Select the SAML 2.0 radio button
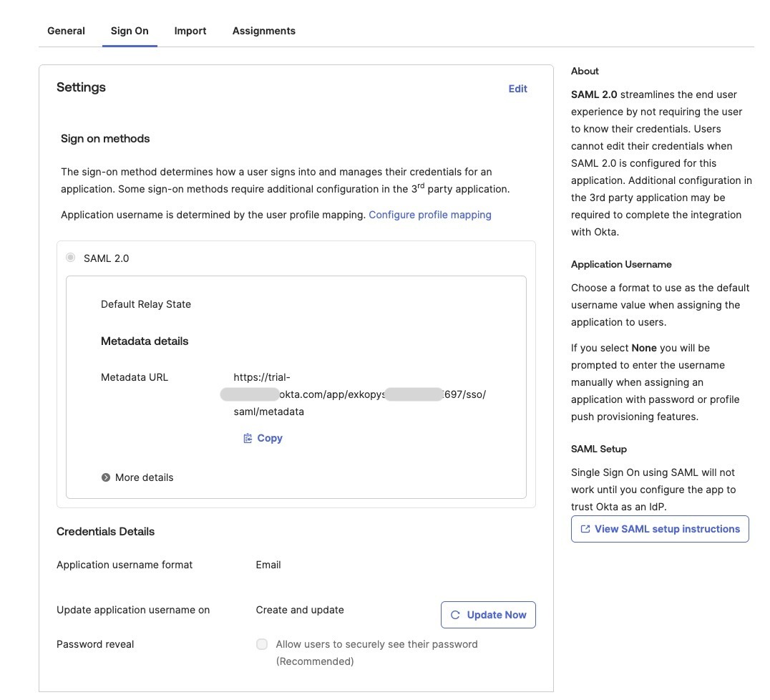 click(71, 258)
